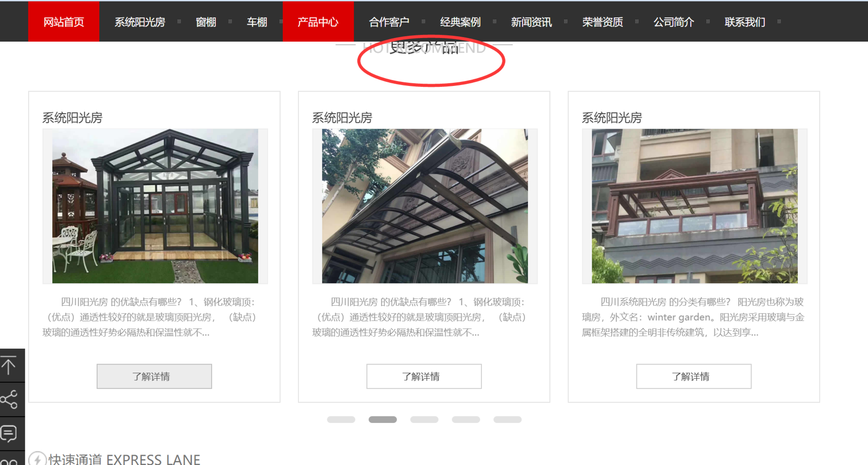Go to the 联系我们 page
The image size is (868, 465).
[x=745, y=22]
